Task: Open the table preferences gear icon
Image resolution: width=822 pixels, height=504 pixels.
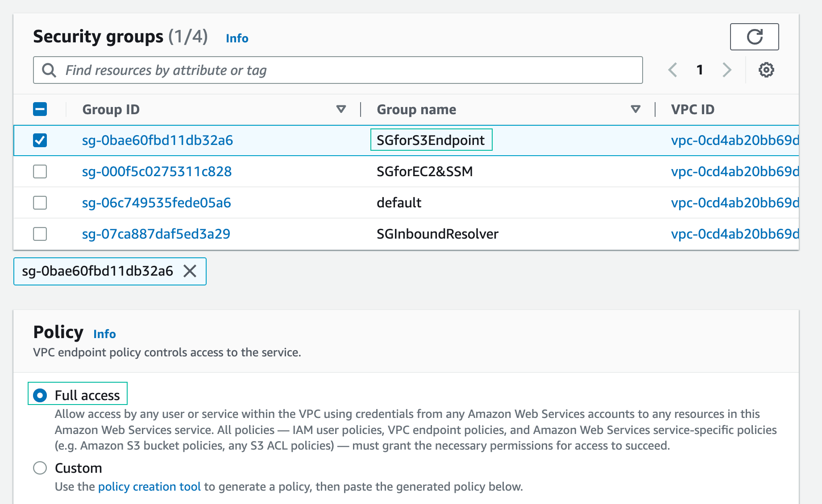Action: point(766,70)
